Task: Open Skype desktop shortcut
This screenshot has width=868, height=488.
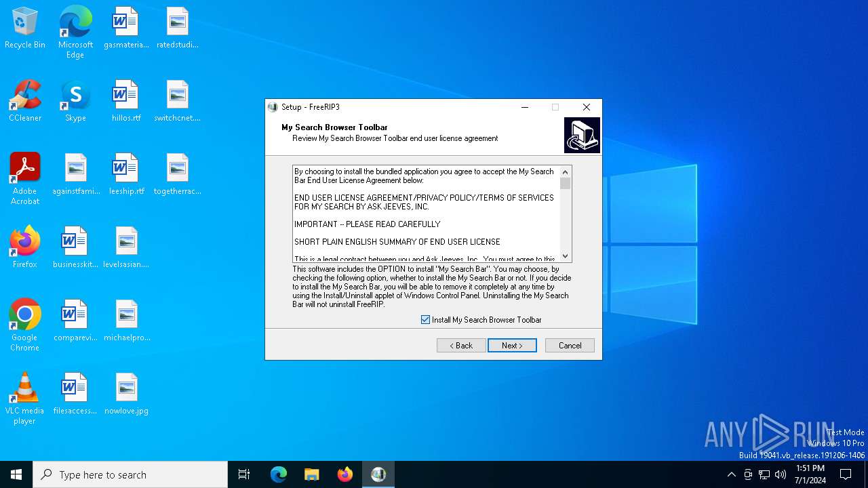Action: [x=75, y=102]
